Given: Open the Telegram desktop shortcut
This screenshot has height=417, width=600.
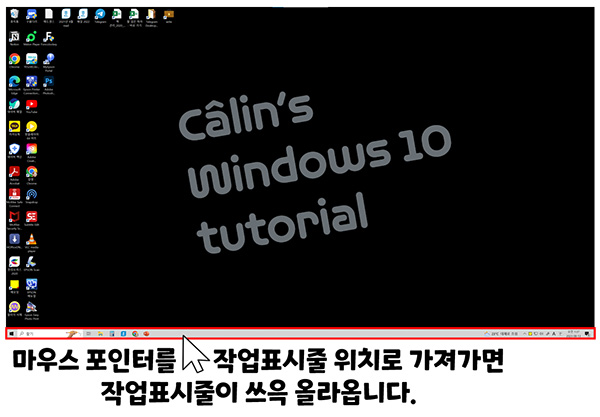Looking at the screenshot, I should (x=100, y=16).
